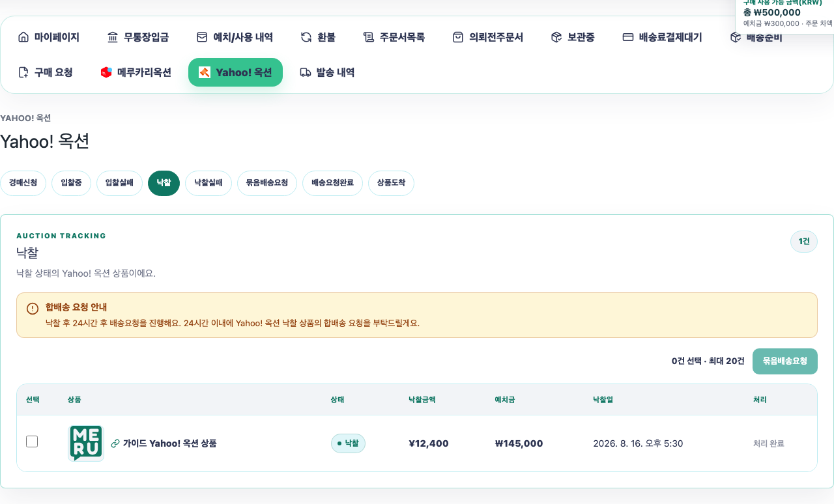Click the shopping bag icon beside 의뢰전주문서
The width and height of the screenshot is (834, 504).
[x=458, y=37]
